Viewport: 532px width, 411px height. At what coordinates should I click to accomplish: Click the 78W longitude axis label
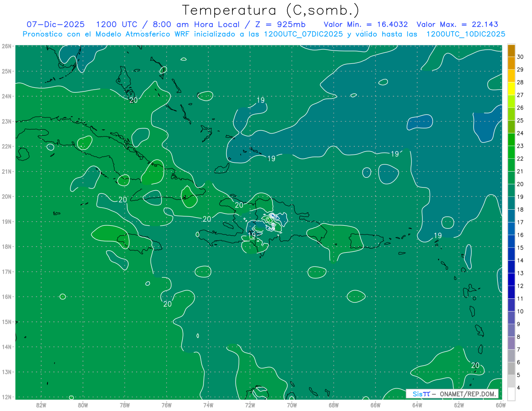point(125,405)
